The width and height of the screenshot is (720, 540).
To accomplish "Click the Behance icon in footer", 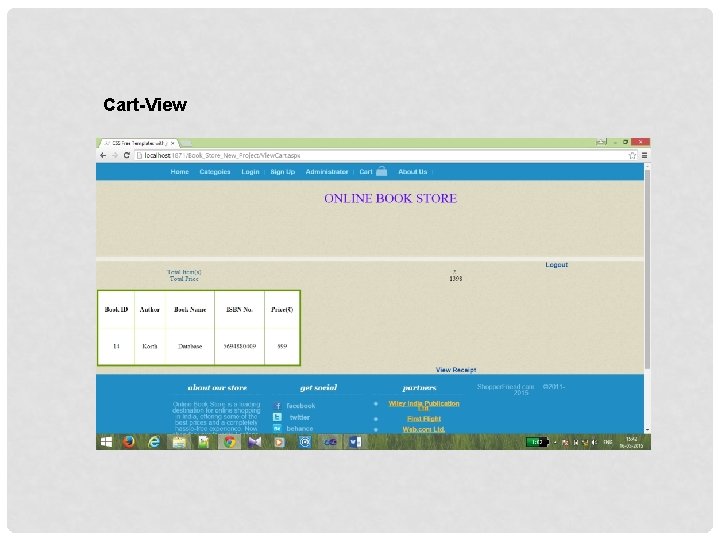I will [277, 428].
